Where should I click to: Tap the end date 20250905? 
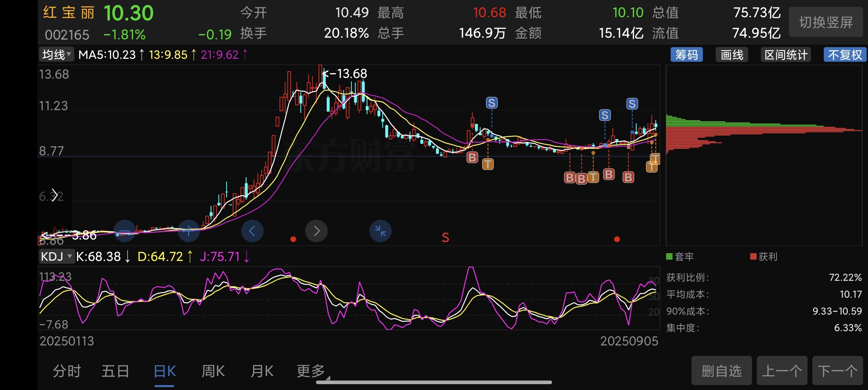pos(629,341)
